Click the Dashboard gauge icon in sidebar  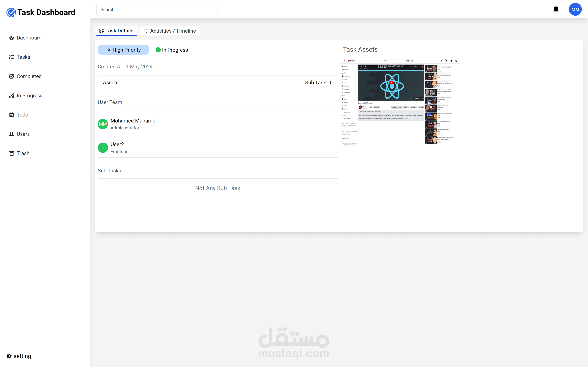tap(11, 38)
